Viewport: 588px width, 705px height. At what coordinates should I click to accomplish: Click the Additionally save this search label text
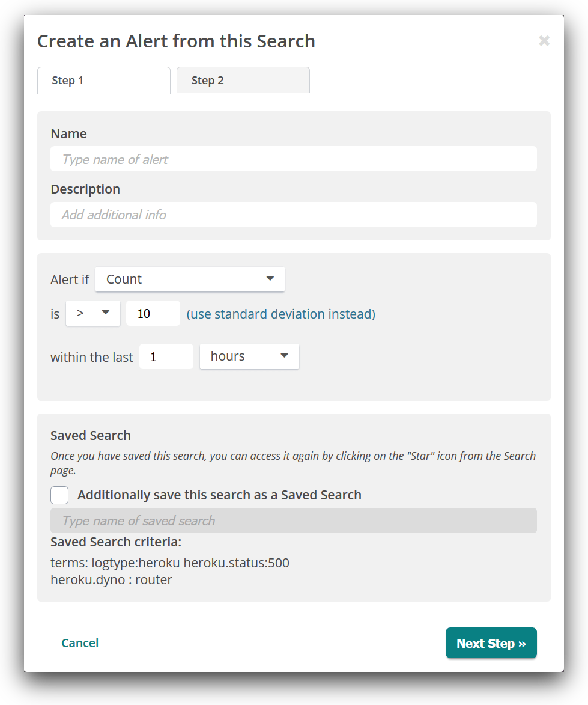coord(219,495)
